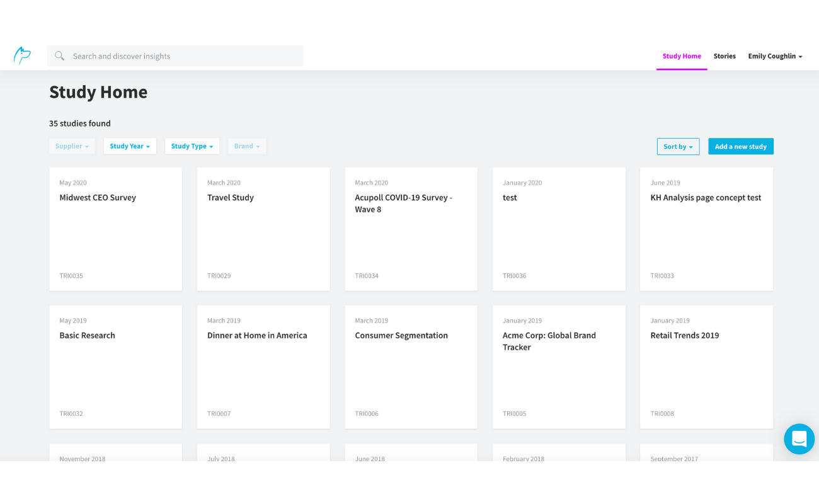This screenshot has height=504, width=819.
Task: Expand the Supplier filter dropdown
Action: coord(72,146)
